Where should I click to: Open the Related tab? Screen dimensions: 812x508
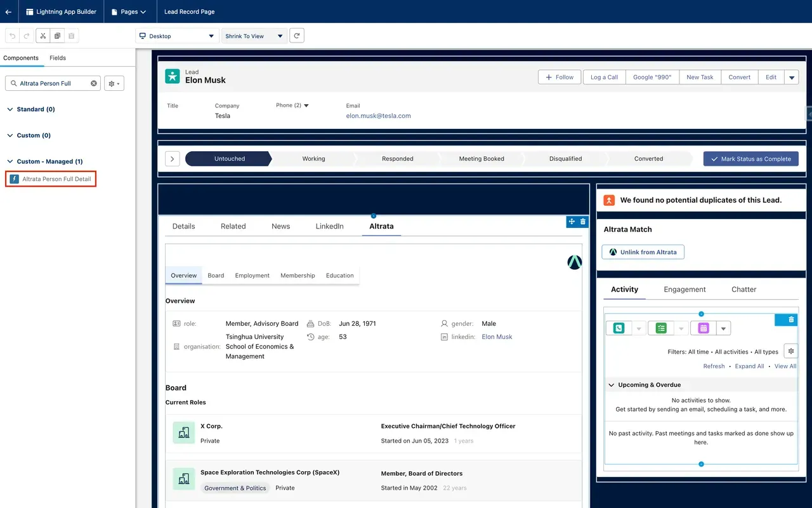233,226
